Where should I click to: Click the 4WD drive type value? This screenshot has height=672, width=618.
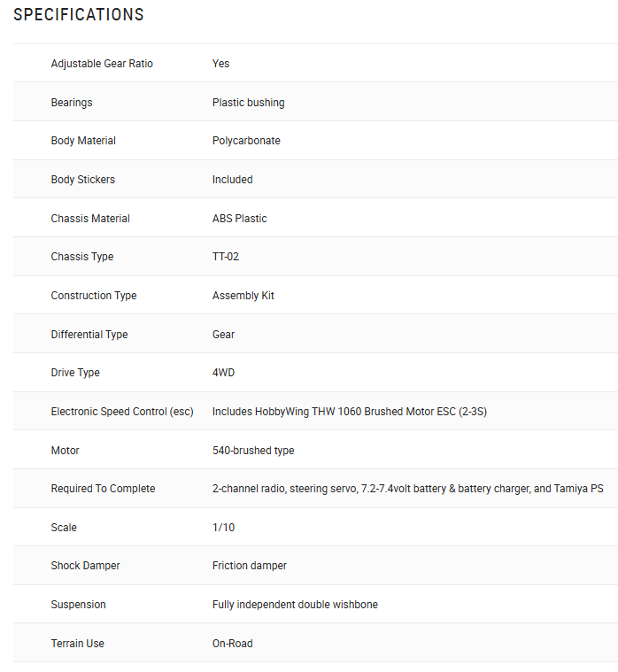click(x=223, y=373)
